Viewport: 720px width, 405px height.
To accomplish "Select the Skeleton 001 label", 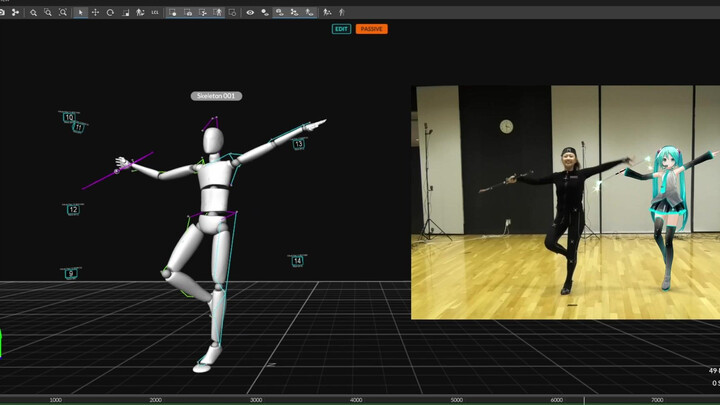I will (x=216, y=96).
